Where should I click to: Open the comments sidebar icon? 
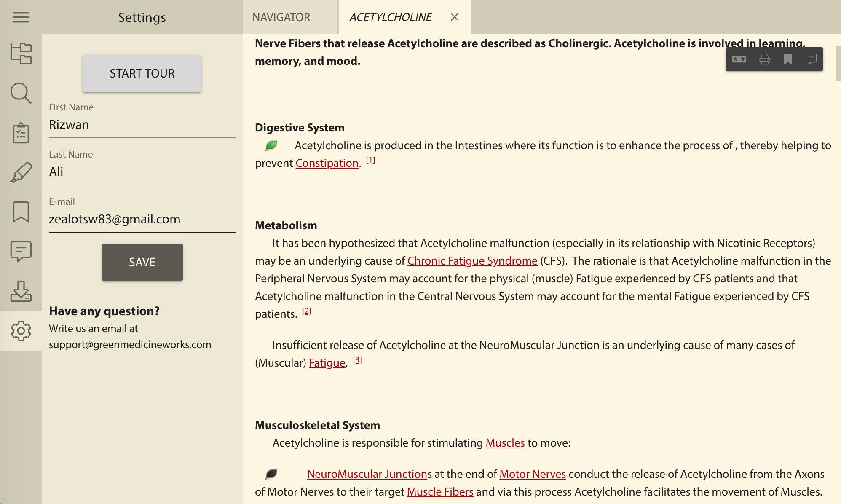21,252
